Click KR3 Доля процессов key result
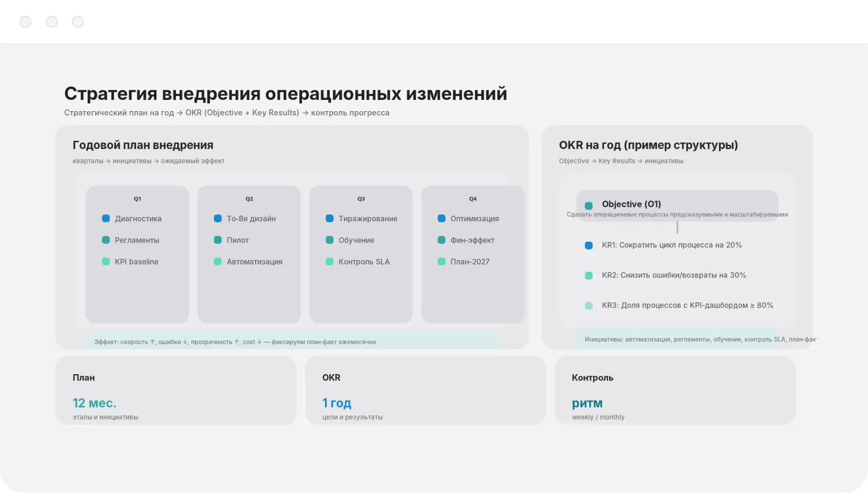Viewport: 868px width, 493px height. pyautogui.click(x=687, y=305)
